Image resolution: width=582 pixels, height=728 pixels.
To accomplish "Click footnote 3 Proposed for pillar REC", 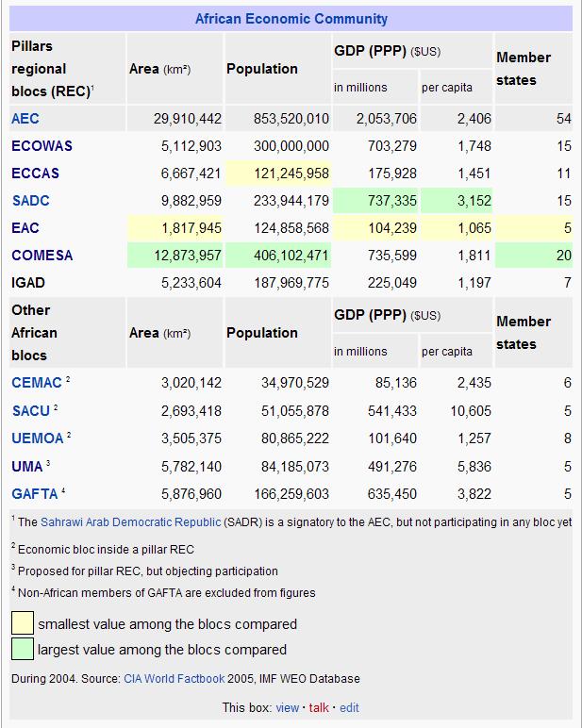I will point(145,571).
